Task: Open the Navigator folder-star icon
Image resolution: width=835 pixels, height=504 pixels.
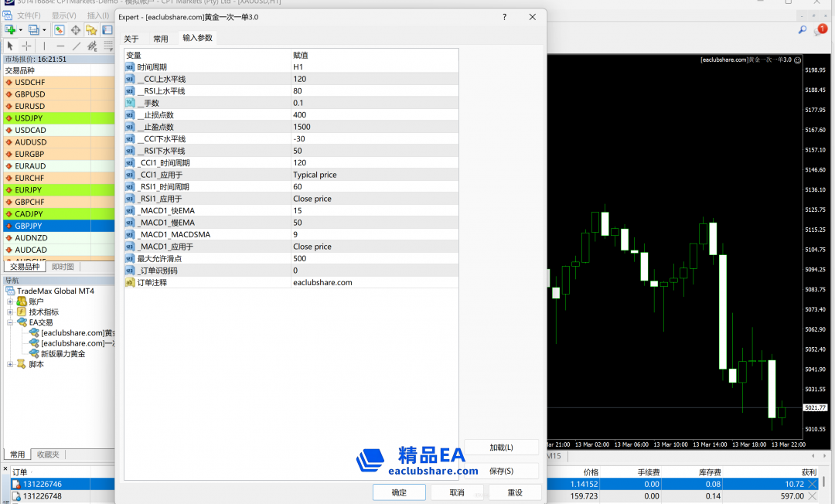Action: coord(91,30)
